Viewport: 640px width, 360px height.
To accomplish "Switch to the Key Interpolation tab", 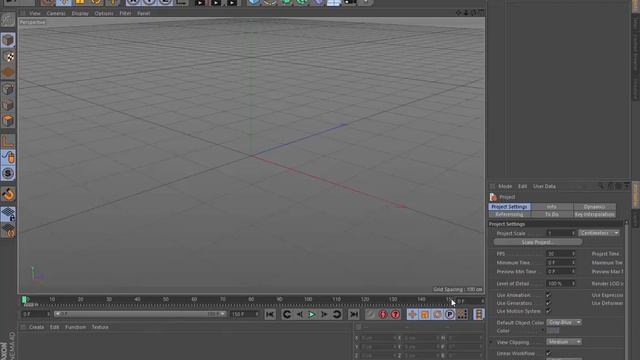I will click(594, 214).
